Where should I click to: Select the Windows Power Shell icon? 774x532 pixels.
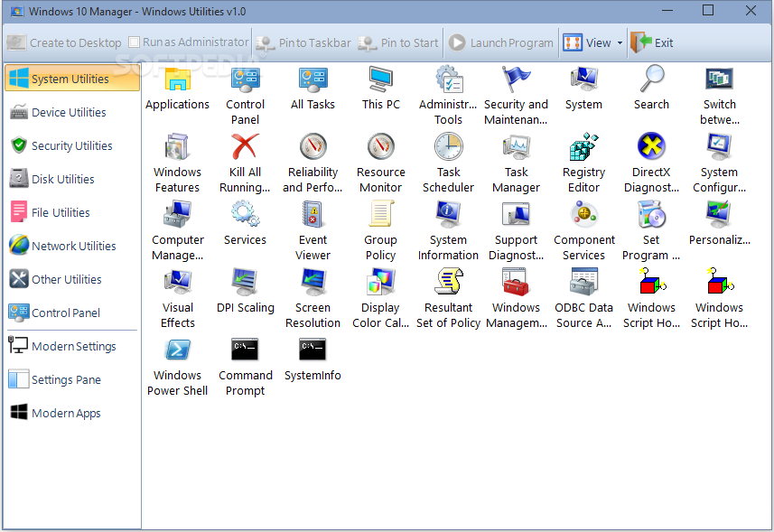click(x=177, y=350)
